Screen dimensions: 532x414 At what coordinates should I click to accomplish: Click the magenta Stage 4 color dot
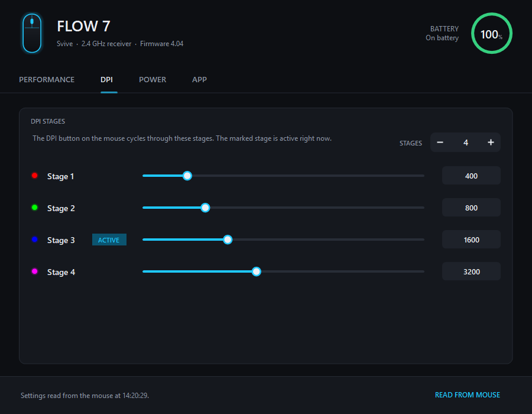click(x=35, y=271)
